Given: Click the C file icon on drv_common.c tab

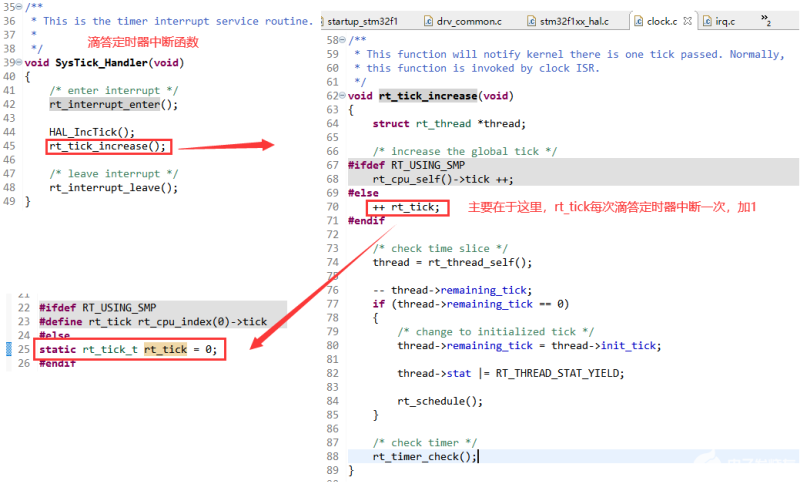Looking at the screenshot, I should pos(428,20).
